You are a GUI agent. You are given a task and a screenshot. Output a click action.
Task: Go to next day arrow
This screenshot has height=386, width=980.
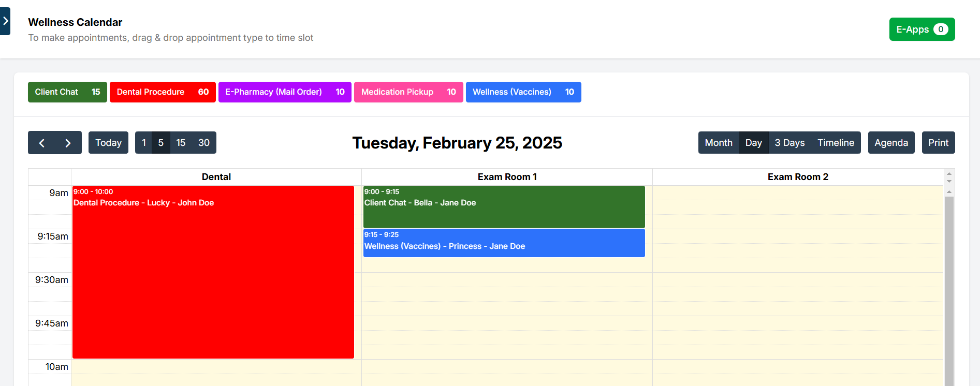(x=68, y=143)
